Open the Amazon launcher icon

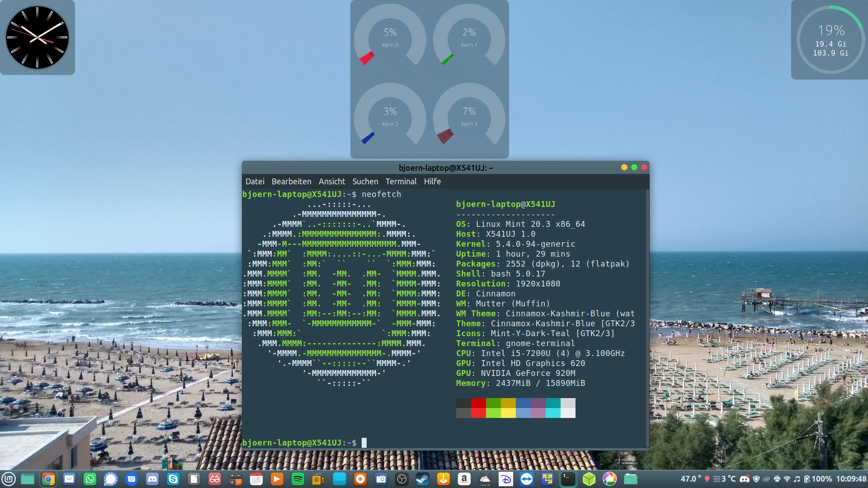tap(464, 479)
